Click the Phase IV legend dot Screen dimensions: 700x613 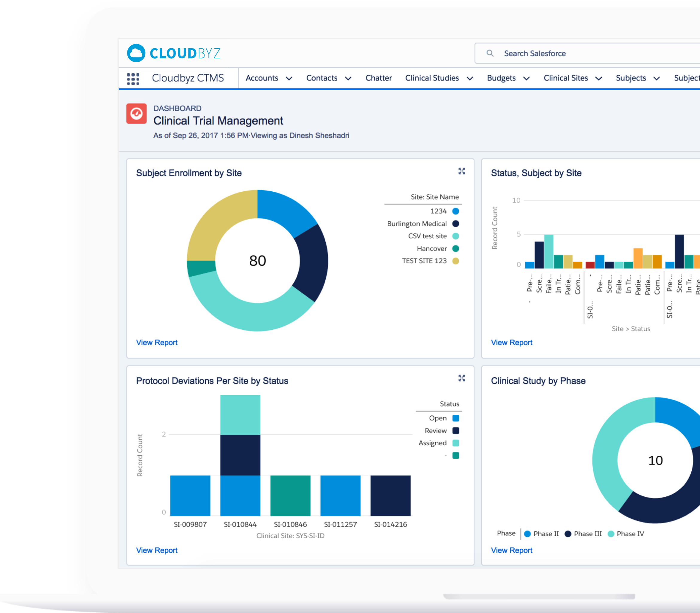(x=611, y=534)
